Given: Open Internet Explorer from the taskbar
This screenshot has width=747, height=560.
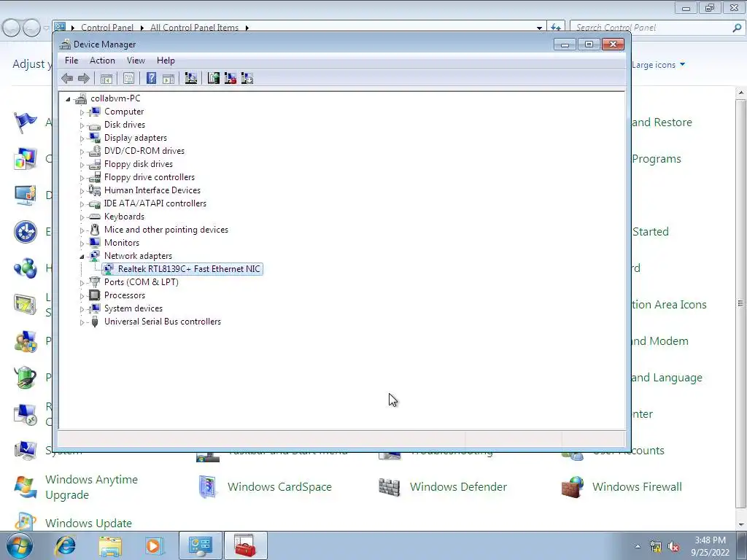Looking at the screenshot, I should pos(66,545).
